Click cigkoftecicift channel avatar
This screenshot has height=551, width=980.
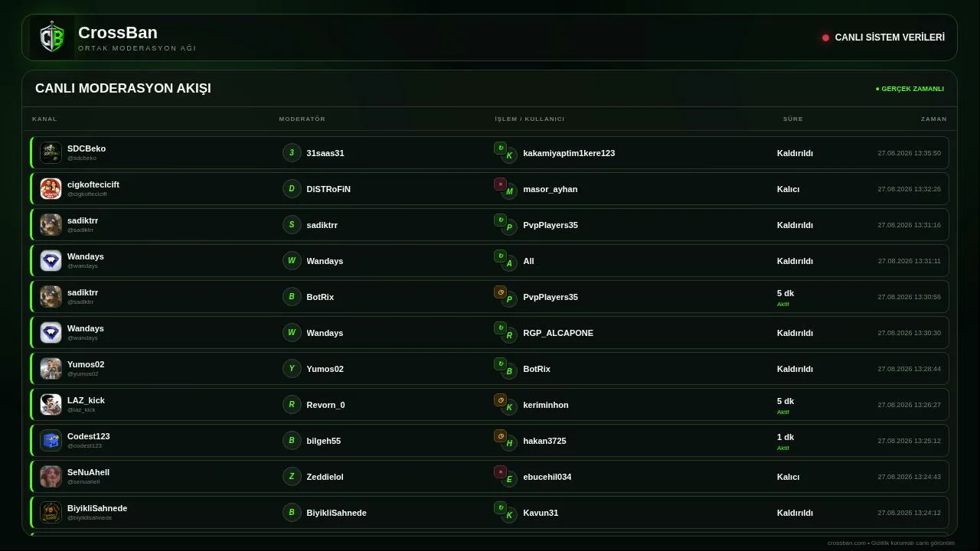tap(51, 188)
